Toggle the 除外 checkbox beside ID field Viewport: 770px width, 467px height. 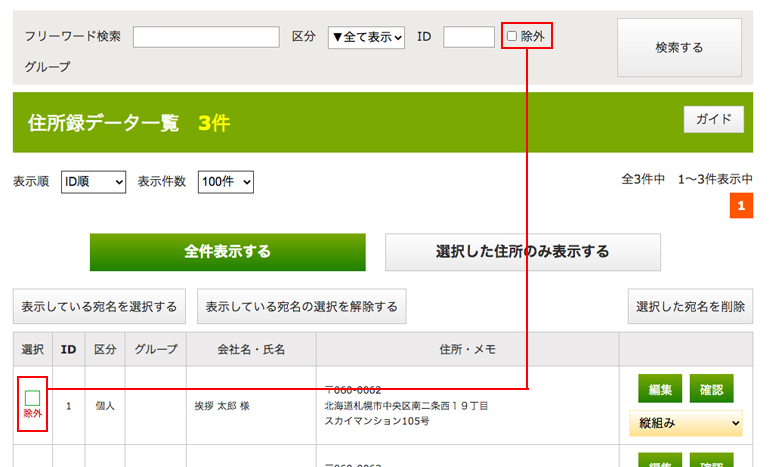(x=513, y=37)
